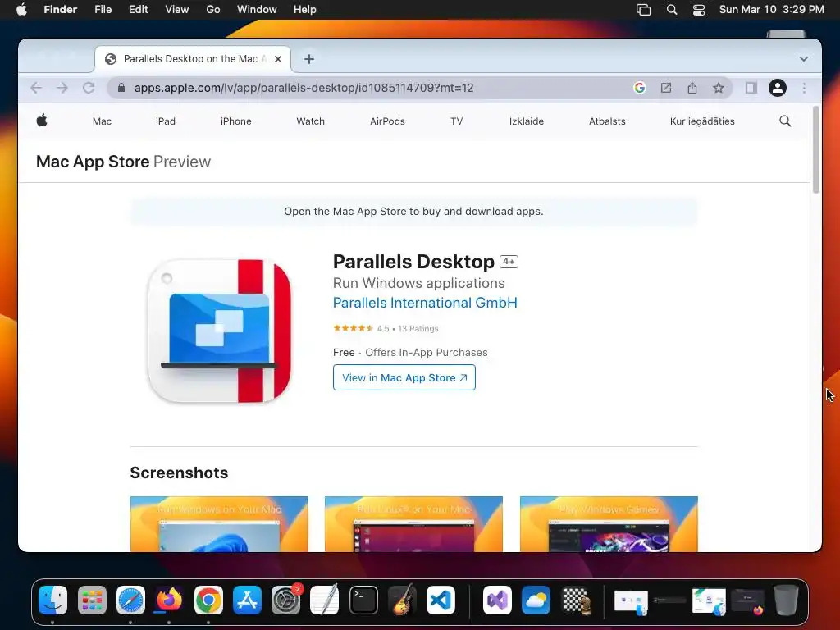Open the View menu

click(x=177, y=9)
